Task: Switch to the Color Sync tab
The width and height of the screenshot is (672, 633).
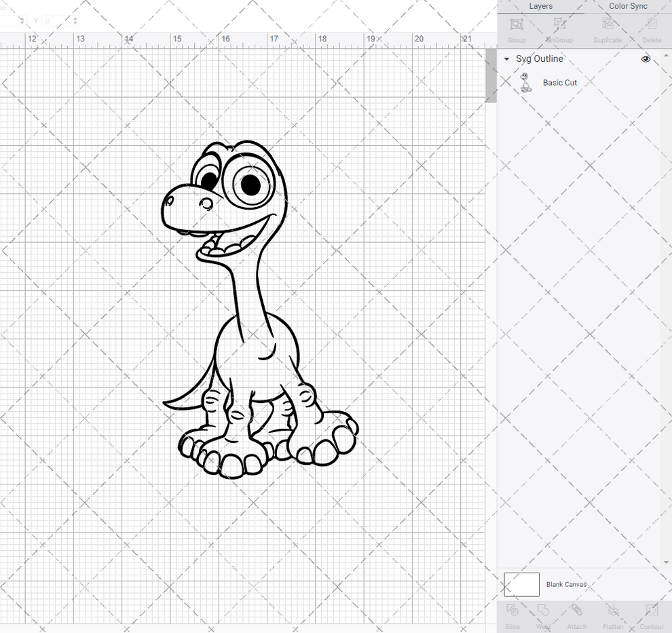Action: point(627,6)
